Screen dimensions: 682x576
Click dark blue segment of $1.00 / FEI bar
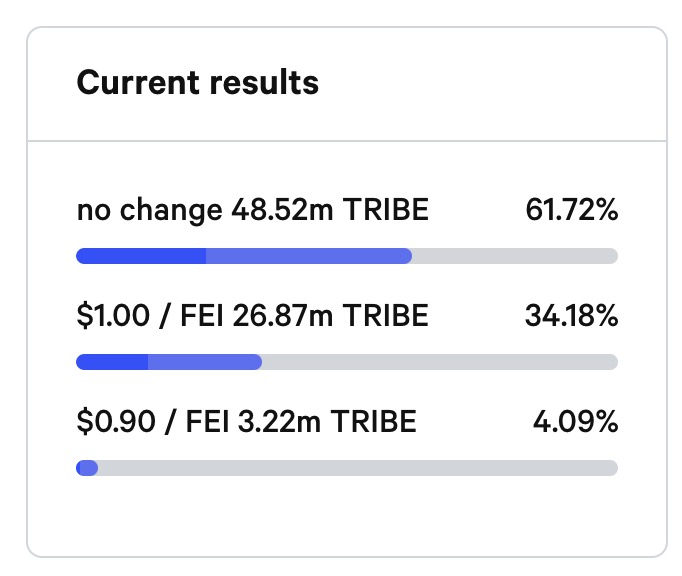tap(112, 362)
